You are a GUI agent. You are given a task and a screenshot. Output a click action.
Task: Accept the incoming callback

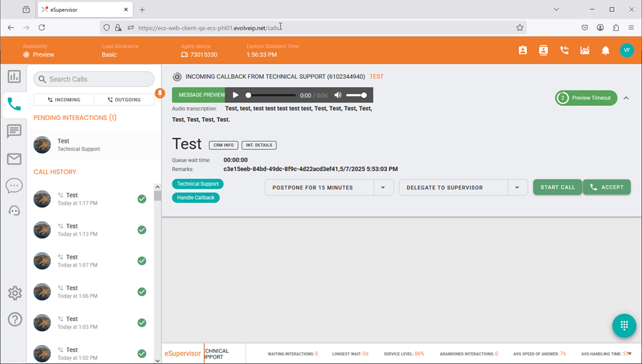[606, 188]
